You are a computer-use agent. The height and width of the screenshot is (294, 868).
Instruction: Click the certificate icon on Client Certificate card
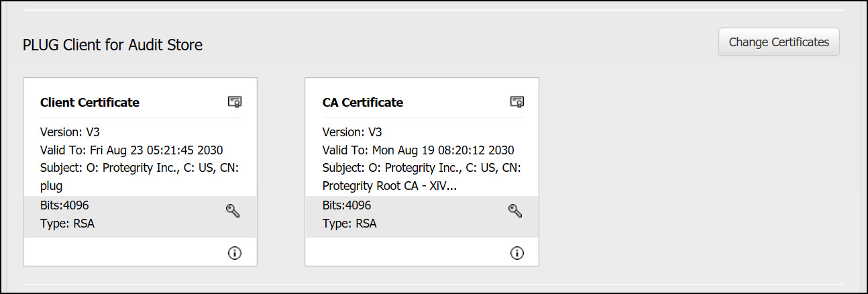point(234,102)
